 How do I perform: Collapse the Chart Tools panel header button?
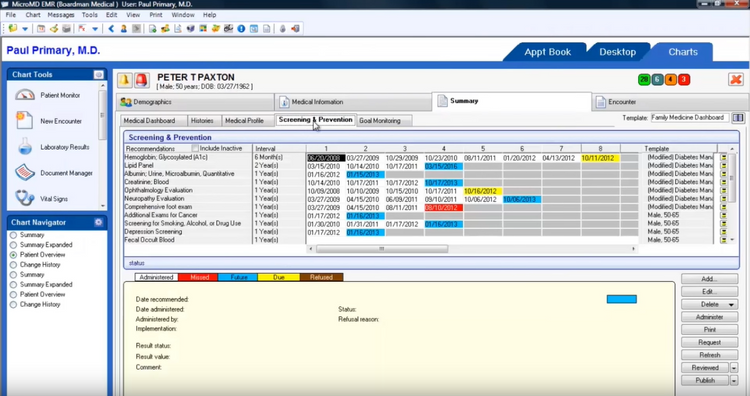pyautogui.click(x=99, y=75)
